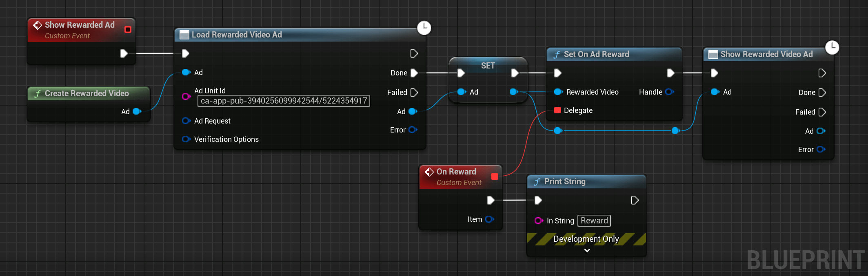Click the Failed exec pin on Show Rewarded Video Ad
Viewport: 868px width, 276px height.
pos(822,112)
